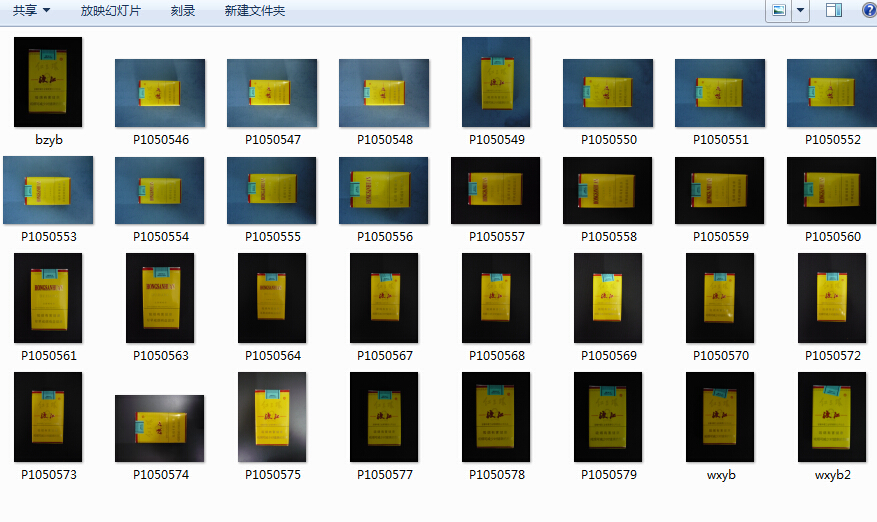The image size is (877, 522).
Task: Select the wxyb2 image thumbnail
Action: coord(832,417)
